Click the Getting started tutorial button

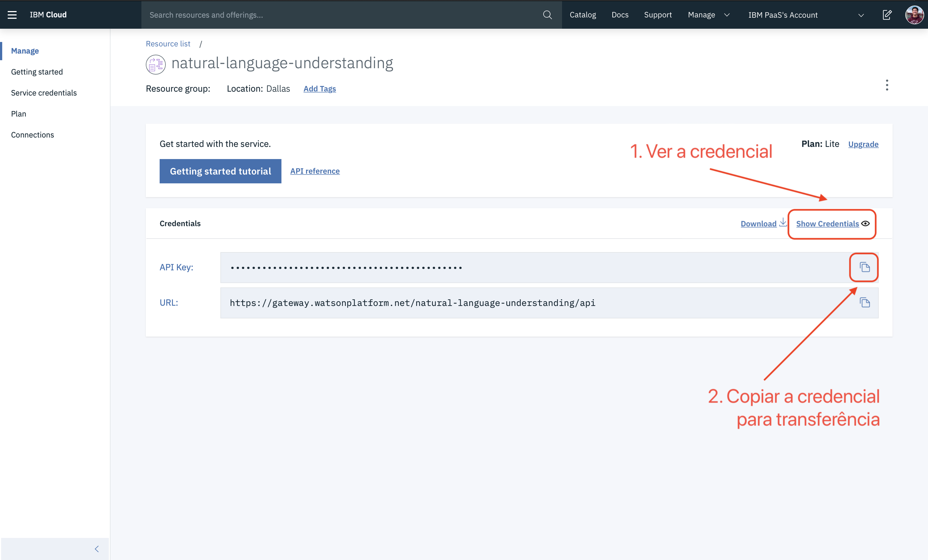(x=220, y=171)
